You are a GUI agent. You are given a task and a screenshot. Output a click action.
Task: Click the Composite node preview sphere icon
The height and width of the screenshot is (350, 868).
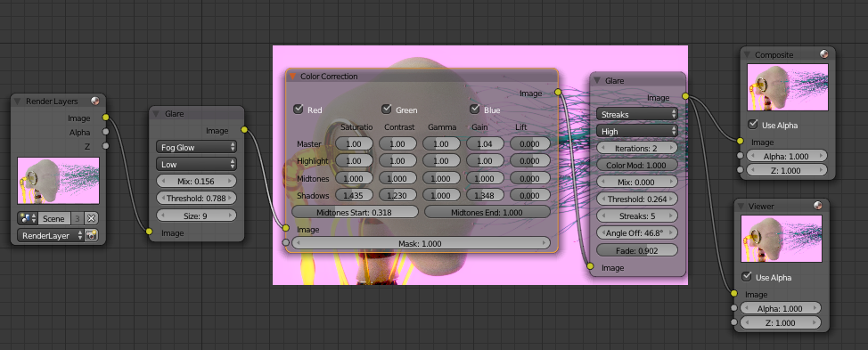pos(823,54)
